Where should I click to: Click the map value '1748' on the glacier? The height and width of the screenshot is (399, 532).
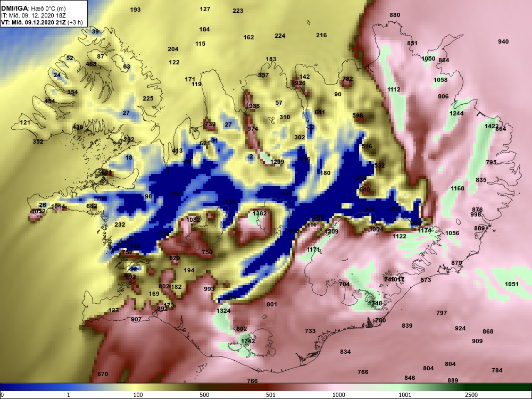click(x=375, y=303)
